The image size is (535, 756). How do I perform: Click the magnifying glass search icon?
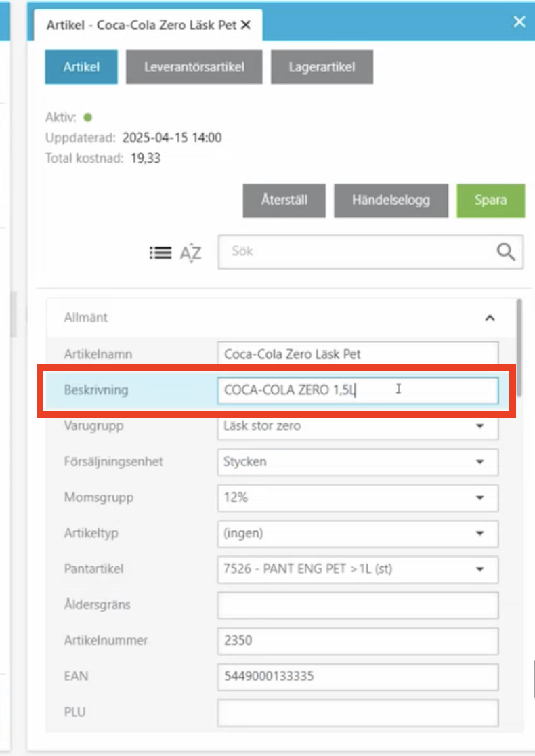(x=506, y=252)
